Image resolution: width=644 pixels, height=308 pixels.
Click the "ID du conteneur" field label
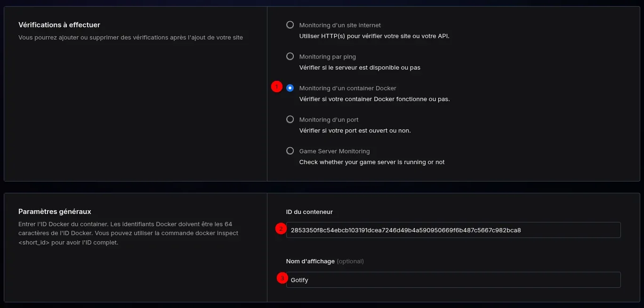click(x=309, y=212)
